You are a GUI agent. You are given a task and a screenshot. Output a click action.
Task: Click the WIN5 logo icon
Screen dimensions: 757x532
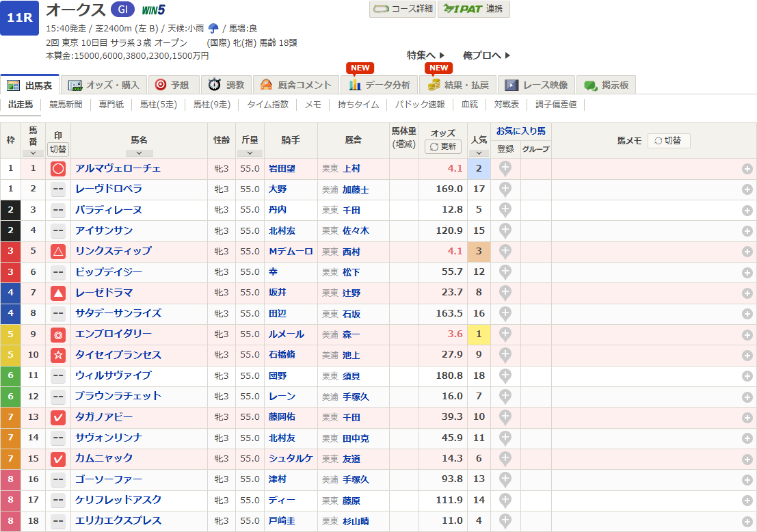pos(153,10)
